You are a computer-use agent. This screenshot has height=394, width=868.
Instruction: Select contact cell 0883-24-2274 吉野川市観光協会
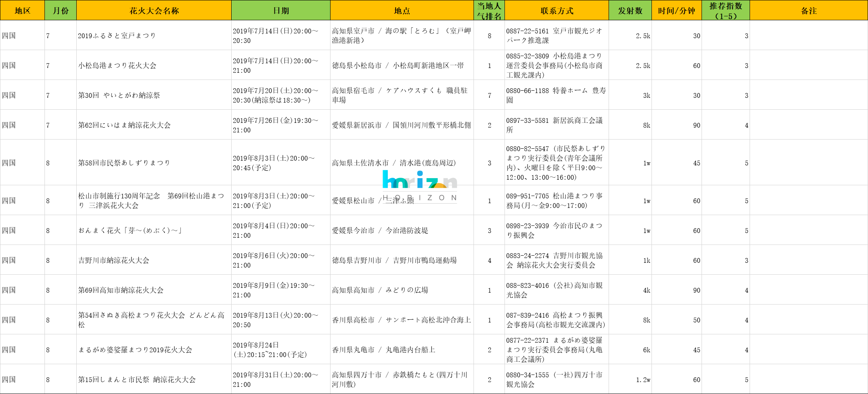pos(557,260)
